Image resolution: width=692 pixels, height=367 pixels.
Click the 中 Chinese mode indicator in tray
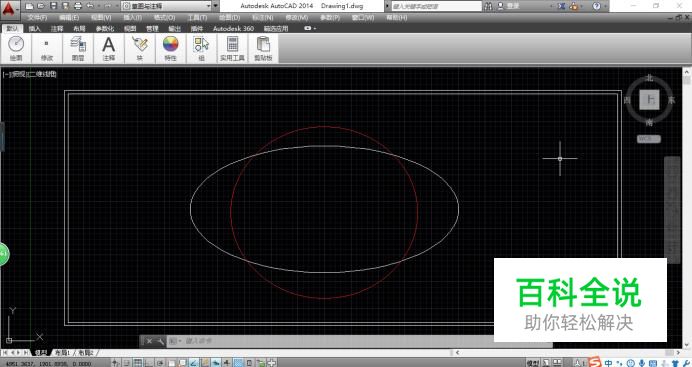(608, 363)
